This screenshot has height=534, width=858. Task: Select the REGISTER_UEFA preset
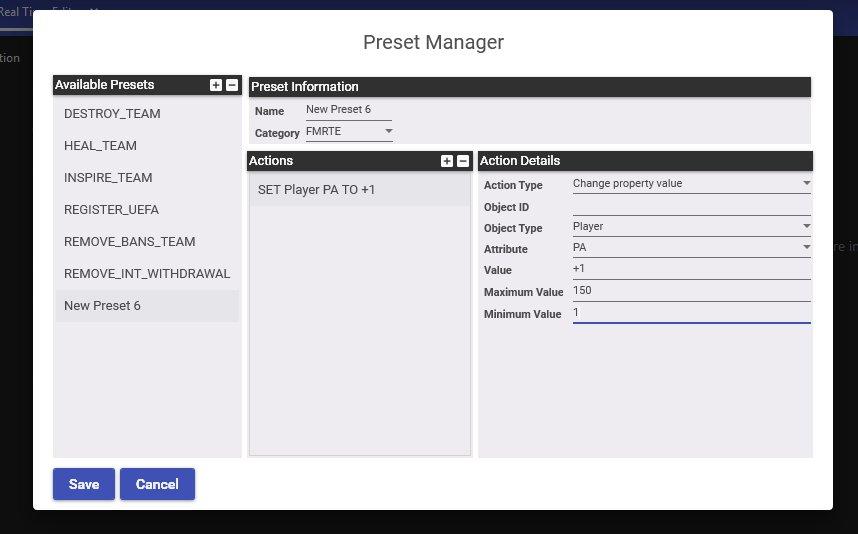point(111,210)
